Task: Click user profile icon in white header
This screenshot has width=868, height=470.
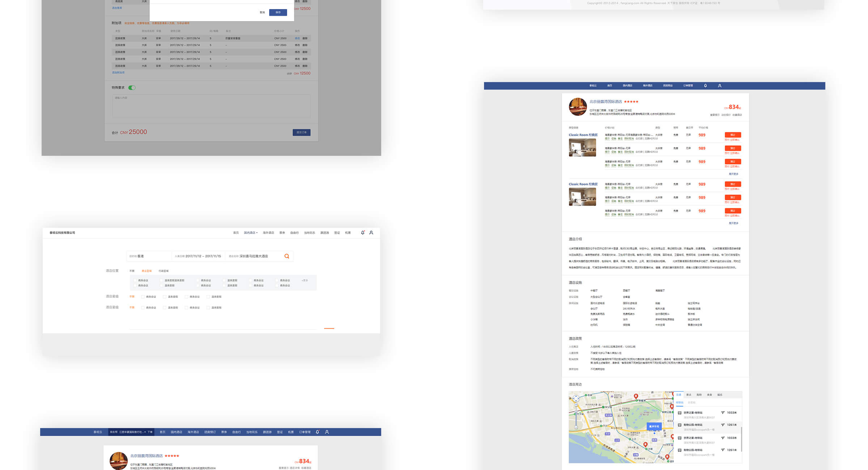Action: pos(371,232)
